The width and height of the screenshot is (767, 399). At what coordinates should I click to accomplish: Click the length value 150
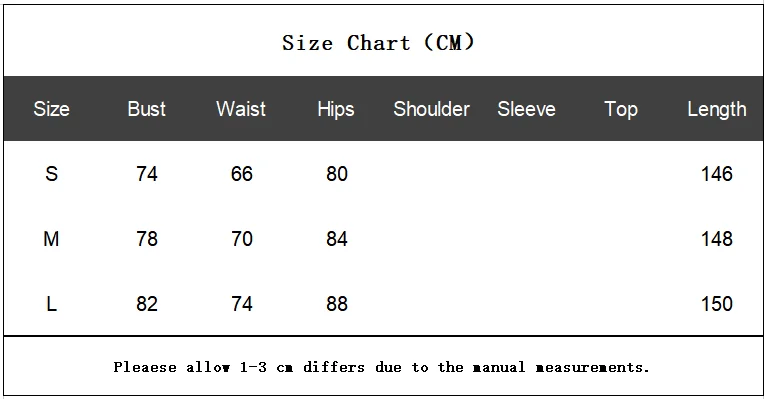(x=717, y=304)
